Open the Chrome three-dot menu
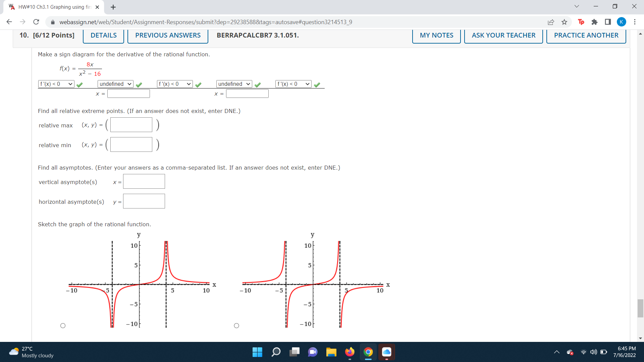The height and width of the screenshot is (362, 644). [635, 22]
